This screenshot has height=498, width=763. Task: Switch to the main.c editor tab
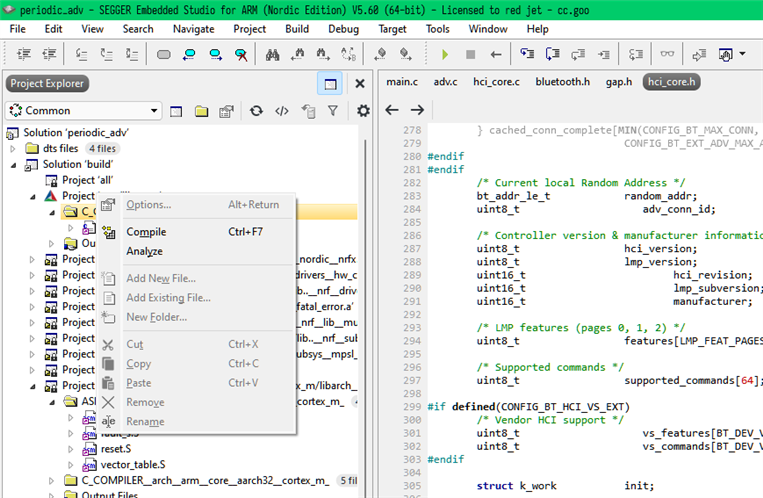click(x=402, y=82)
